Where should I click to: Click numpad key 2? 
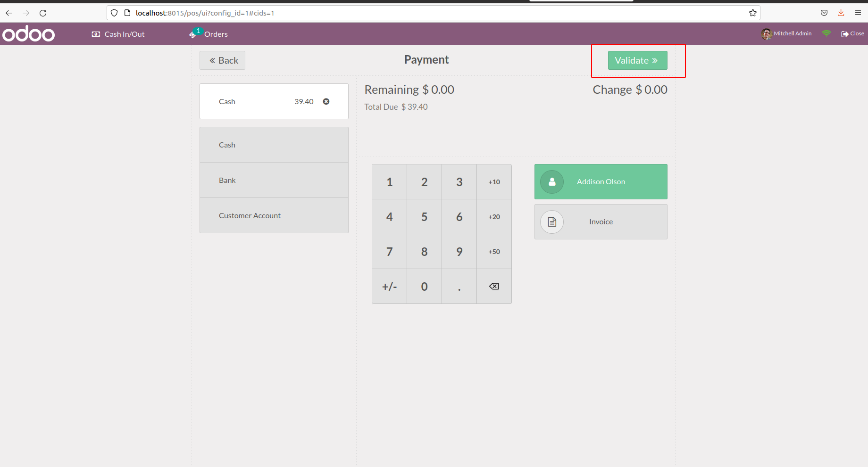(424, 182)
